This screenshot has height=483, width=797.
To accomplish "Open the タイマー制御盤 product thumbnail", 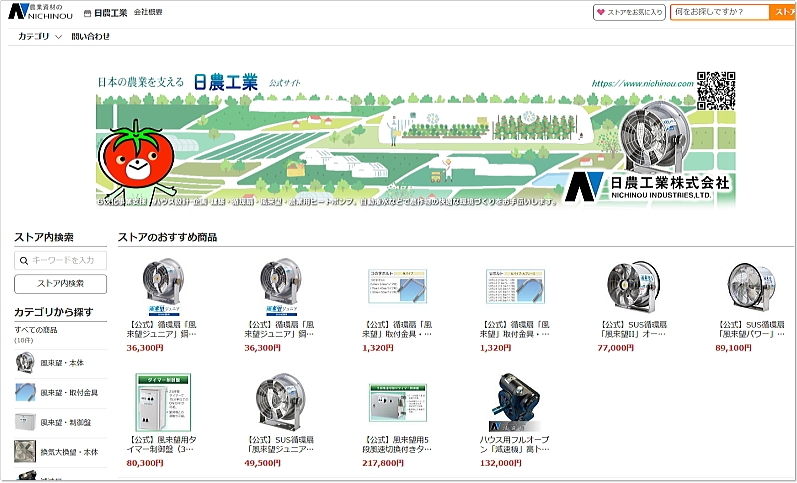I will [163, 402].
